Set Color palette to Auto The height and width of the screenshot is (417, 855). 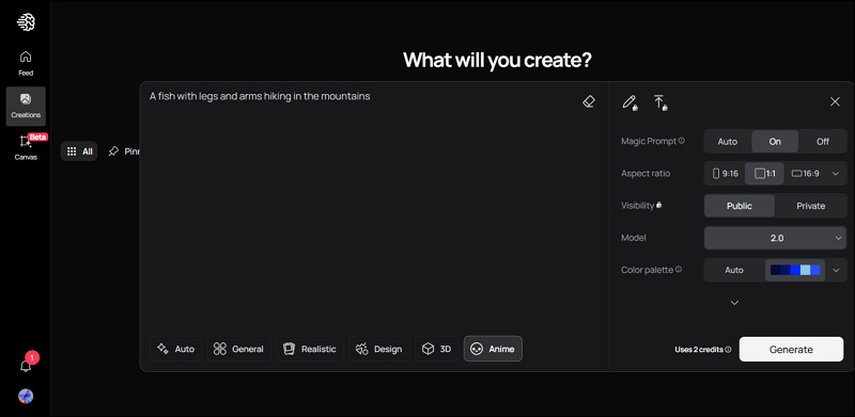tap(734, 270)
